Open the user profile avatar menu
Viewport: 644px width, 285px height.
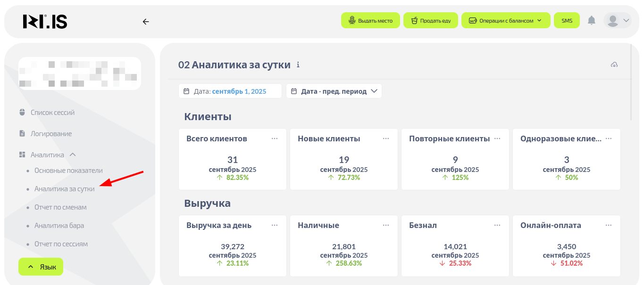(x=617, y=20)
